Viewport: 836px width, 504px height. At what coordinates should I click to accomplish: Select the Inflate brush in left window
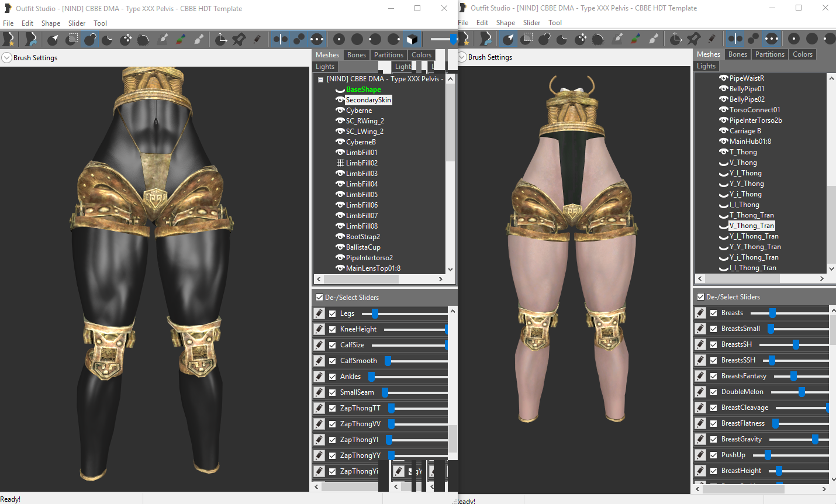pyautogui.click(x=90, y=39)
